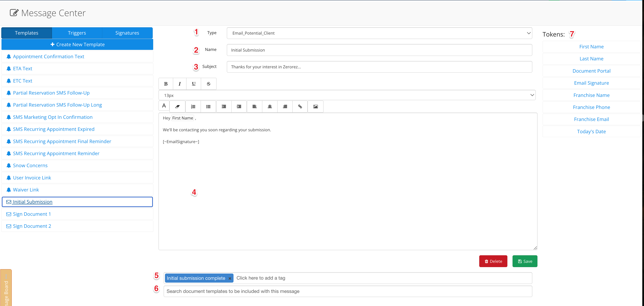Open SMS Marketing Opt In Confirmation

77,117
